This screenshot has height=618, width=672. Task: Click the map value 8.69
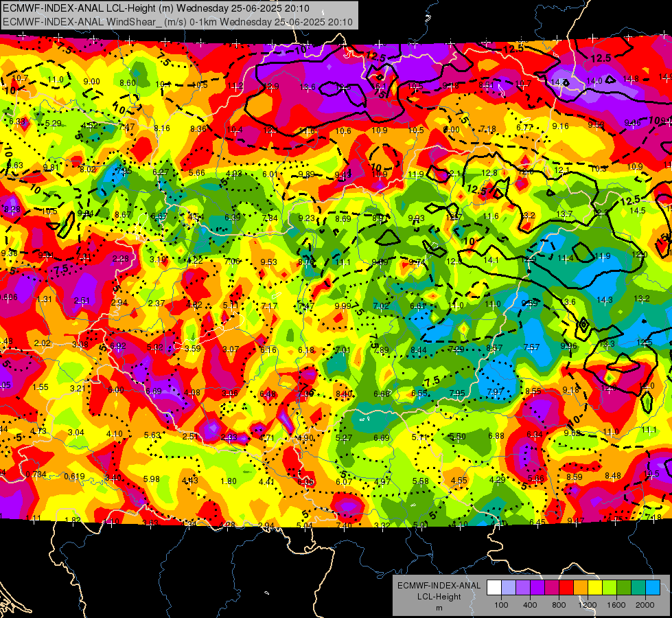(343, 219)
